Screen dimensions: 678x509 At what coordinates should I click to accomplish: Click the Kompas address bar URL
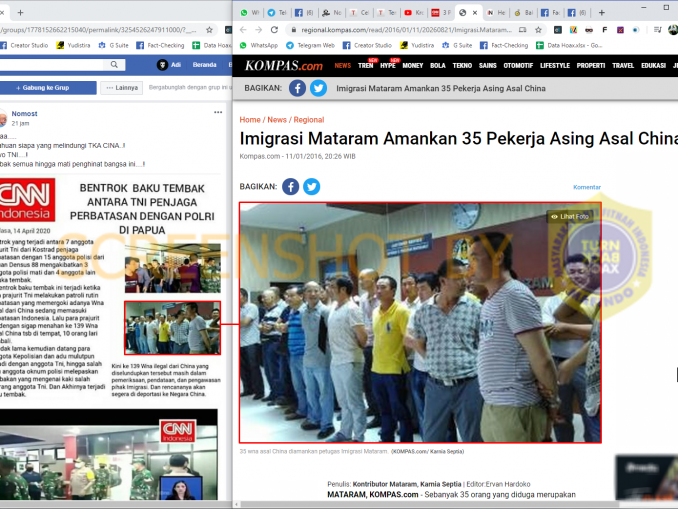pyautogui.click(x=406, y=30)
